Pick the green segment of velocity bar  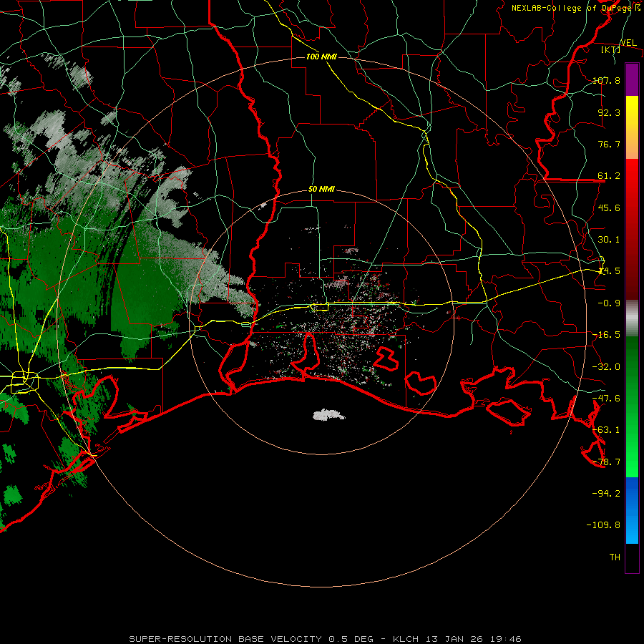[632, 406]
